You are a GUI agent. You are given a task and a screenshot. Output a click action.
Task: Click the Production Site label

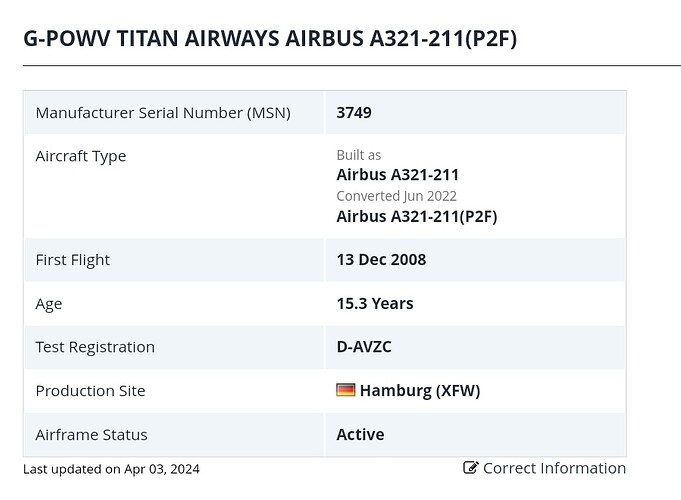coord(90,391)
